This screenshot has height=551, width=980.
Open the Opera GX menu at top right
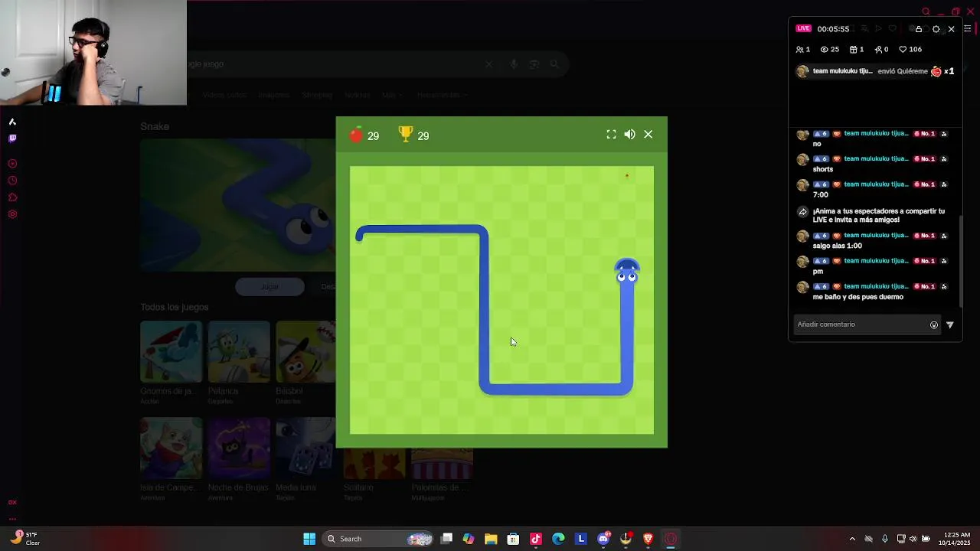(967, 29)
